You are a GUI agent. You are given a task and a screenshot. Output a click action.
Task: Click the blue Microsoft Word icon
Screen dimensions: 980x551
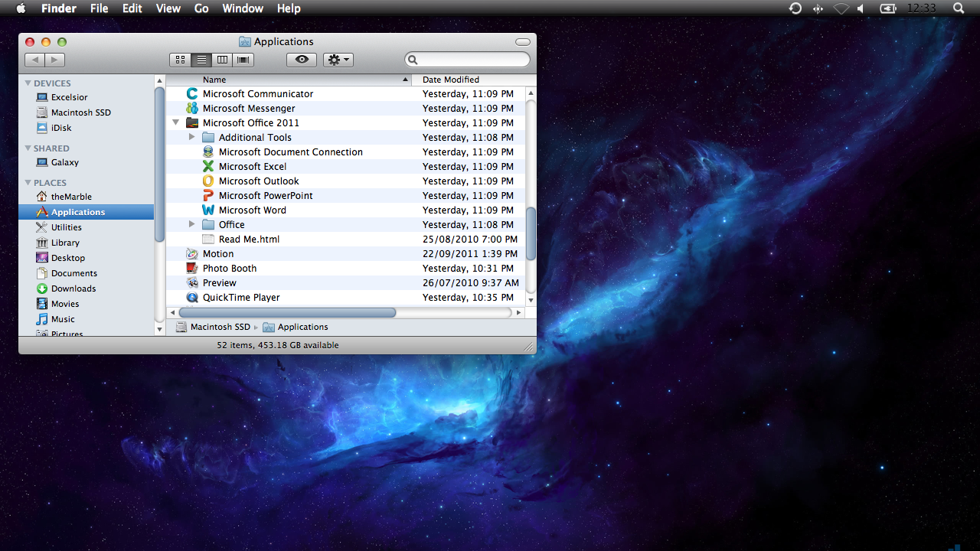pyautogui.click(x=208, y=210)
